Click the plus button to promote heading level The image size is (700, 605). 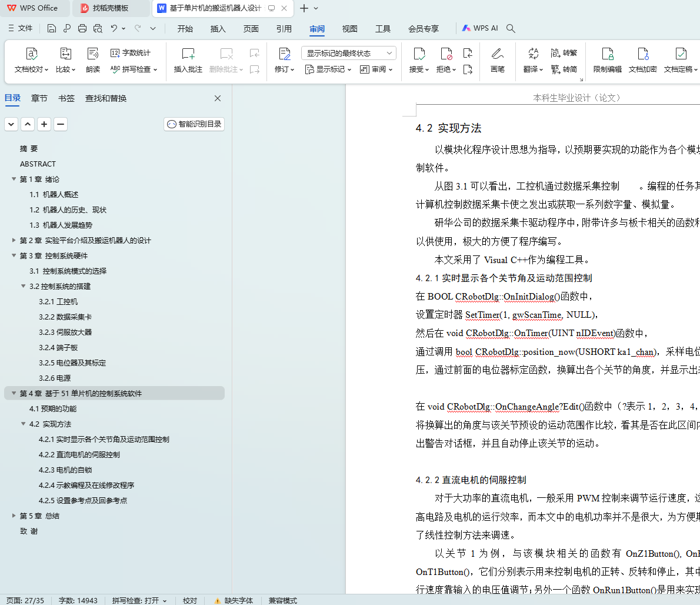44,124
